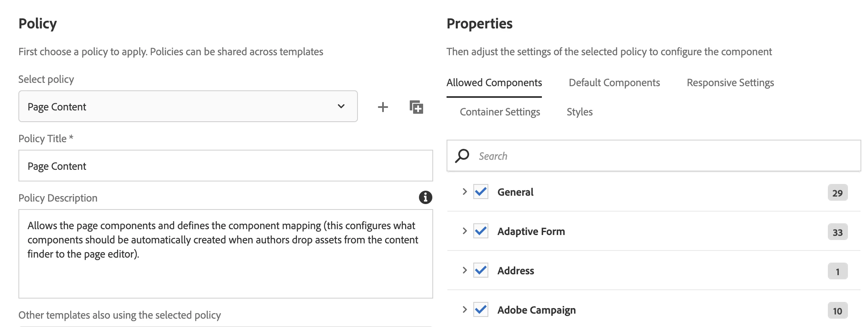
Task: Click the Policy Title input field
Action: pos(225,166)
